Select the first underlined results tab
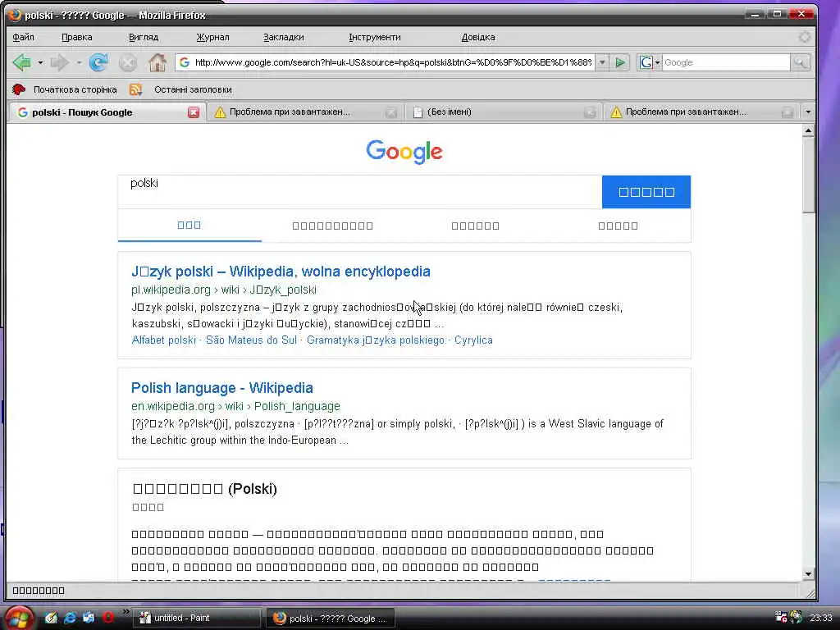The width and height of the screenshot is (840, 630). [x=189, y=225]
